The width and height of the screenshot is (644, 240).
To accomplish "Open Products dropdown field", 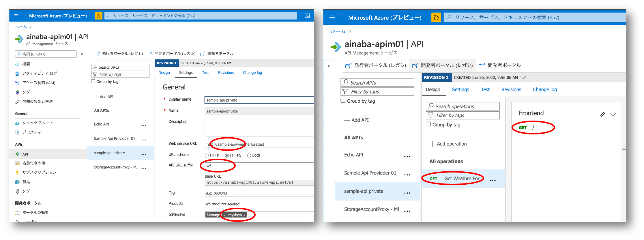I will coord(259,204).
